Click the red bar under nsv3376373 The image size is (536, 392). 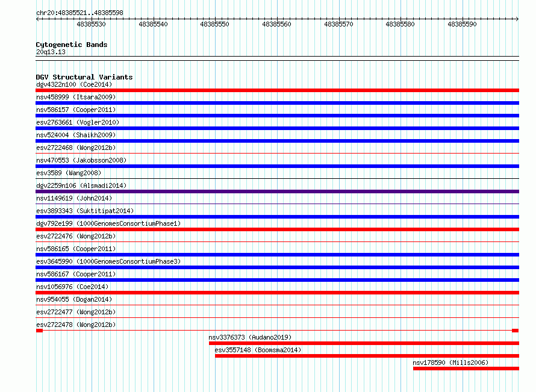point(364,343)
